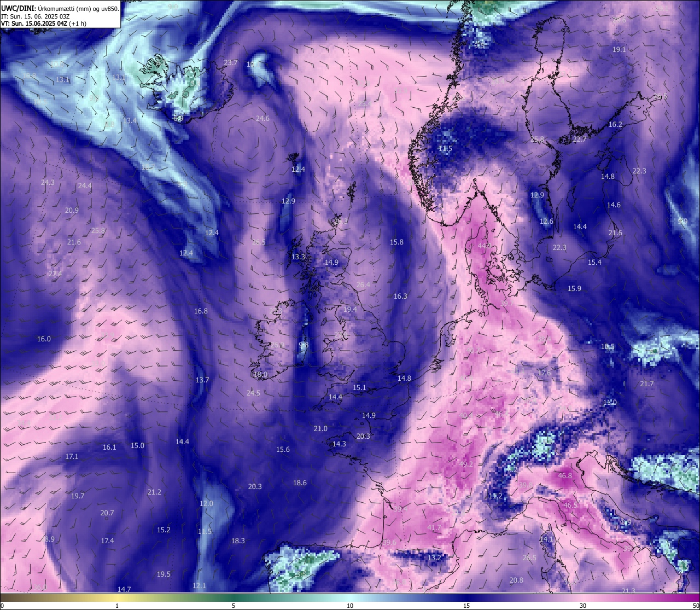Viewport: 700px width, 610px height.
Task: Click the '1' tick label on the colour scale
Action: pos(117,606)
